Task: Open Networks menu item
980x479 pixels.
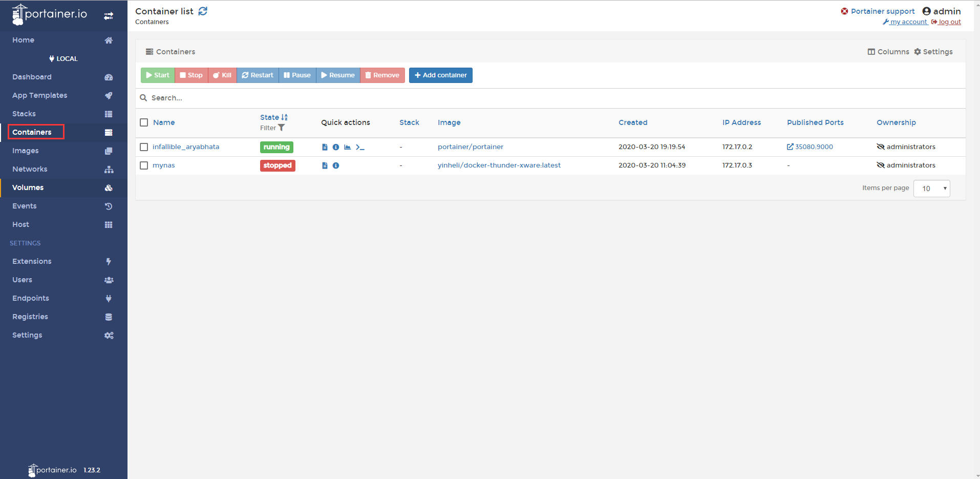Action: [30, 169]
